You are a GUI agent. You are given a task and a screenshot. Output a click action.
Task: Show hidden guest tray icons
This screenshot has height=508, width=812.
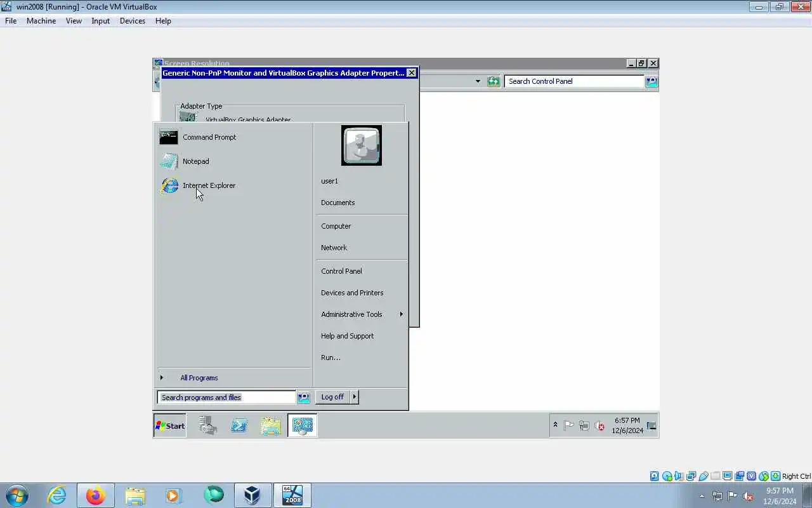click(555, 425)
